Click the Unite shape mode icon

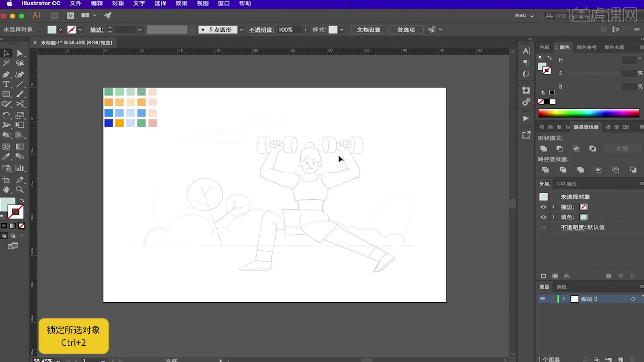click(x=544, y=148)
